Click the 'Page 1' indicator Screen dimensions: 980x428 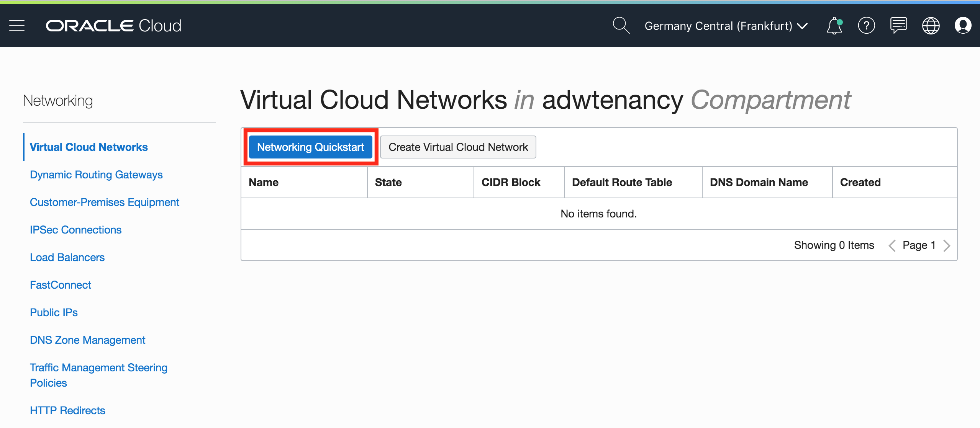click(x=919, y=245)
